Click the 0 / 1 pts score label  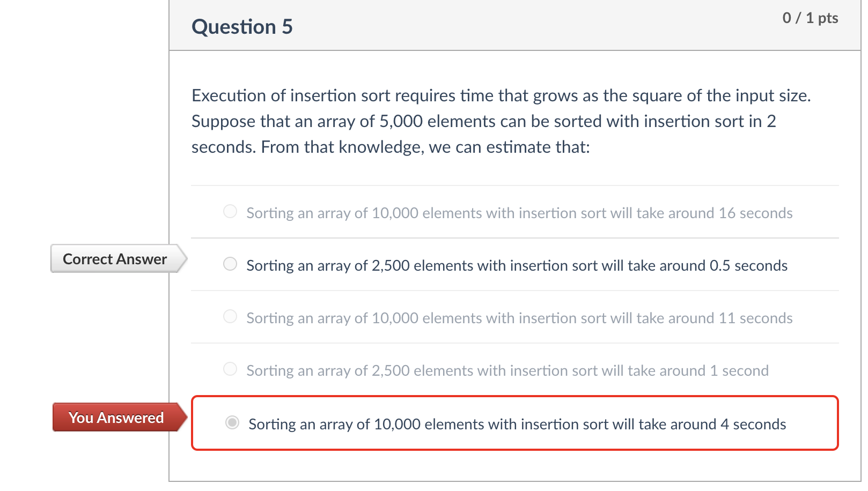coord(811,18)
